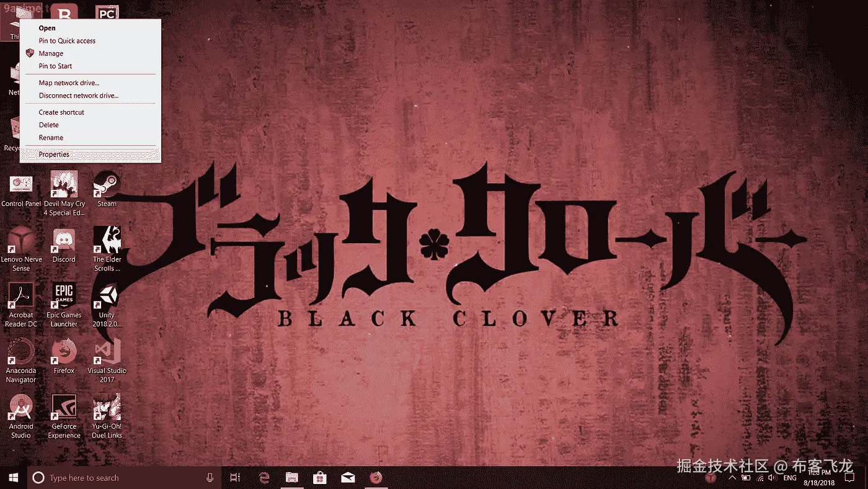Select the Android Studio desktop icon

(21, 416)
